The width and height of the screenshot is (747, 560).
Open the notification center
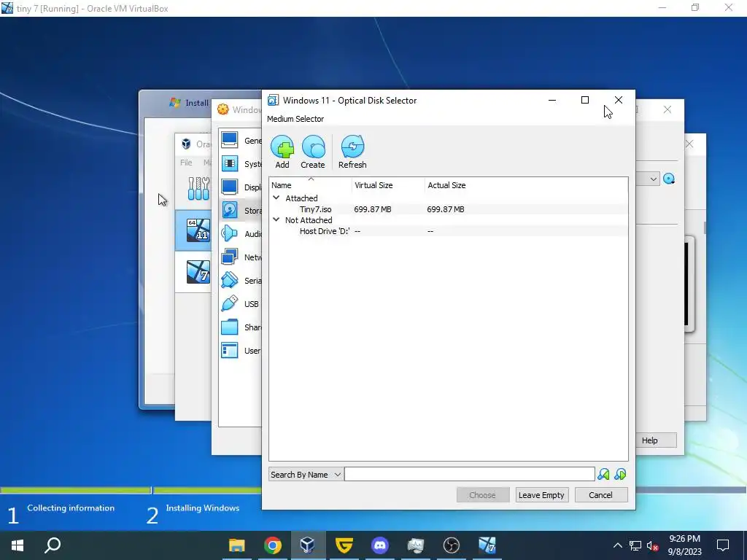click(x=723, y=545)
